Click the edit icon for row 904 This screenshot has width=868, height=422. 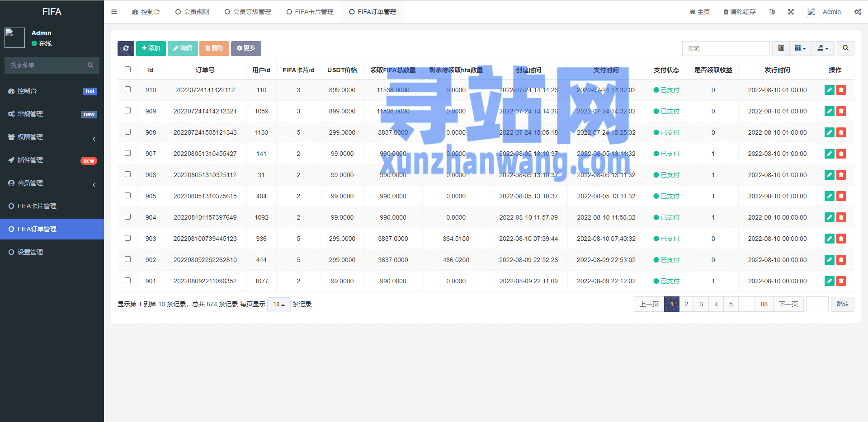pos(829,217)
